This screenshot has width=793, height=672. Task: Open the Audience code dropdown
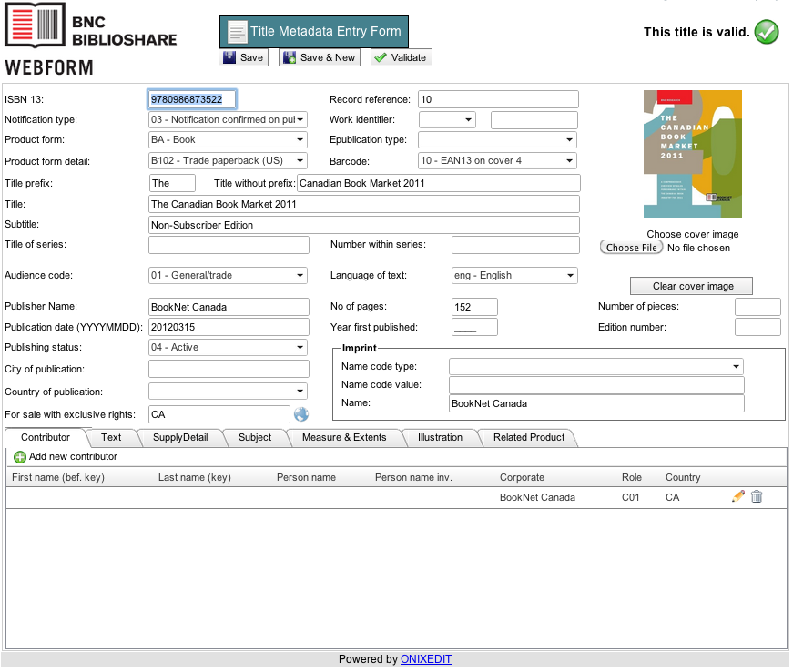click(x=229, y=276)
